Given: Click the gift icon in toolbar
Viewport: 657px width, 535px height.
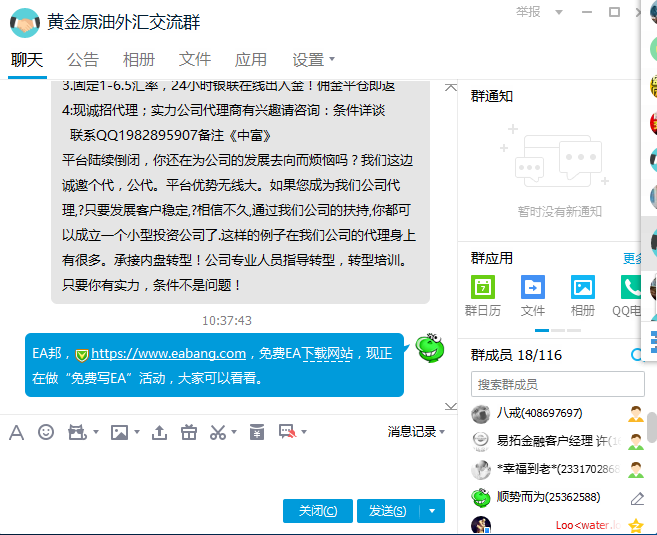Looking at the screenshot, I should coord(189,432).
